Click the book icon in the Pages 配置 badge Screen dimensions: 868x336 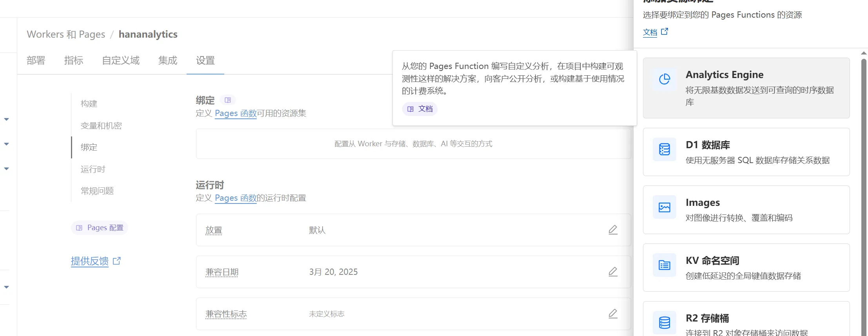[x=79, y=228]
